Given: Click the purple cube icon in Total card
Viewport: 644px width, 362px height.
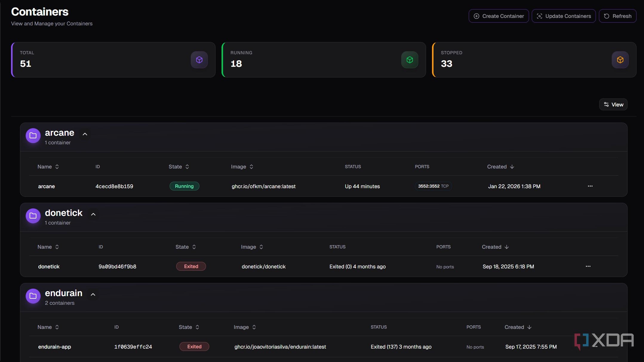Looking at the screenshot, I should pyautogui.click(x=199, y=60).
